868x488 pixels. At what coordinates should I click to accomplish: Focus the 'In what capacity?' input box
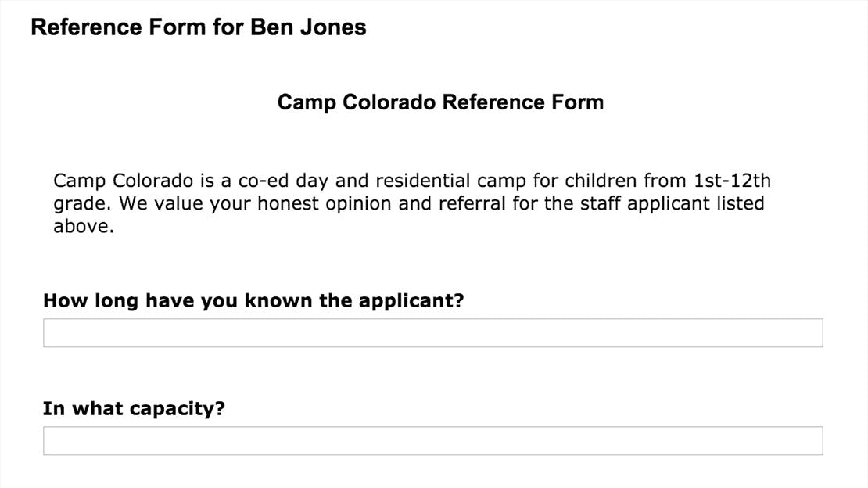(x=432, y=440)
